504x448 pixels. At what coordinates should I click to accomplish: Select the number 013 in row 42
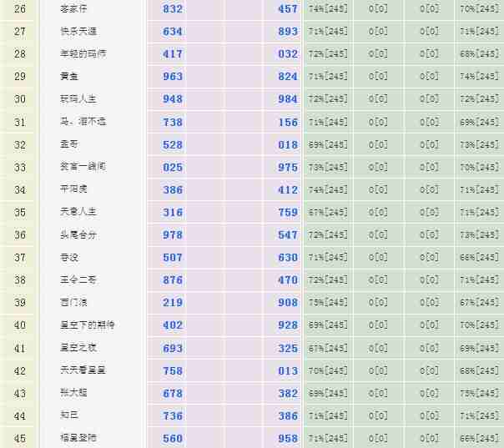[288, 370]
